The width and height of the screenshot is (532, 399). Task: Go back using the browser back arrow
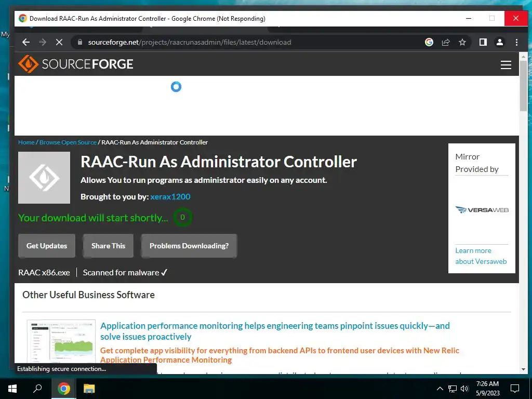[26, 42]
